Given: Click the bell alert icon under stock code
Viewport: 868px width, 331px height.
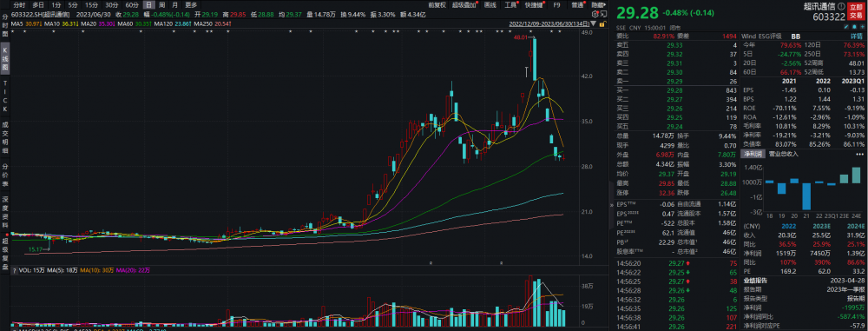Looking at the screenshot, I should pyautogui.click(x=854, y=27).
